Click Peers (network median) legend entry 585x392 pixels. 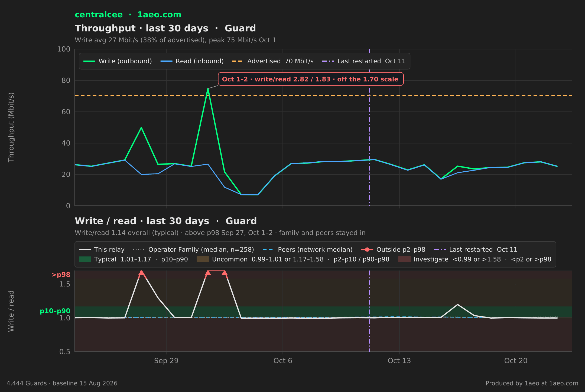(307, 250)
